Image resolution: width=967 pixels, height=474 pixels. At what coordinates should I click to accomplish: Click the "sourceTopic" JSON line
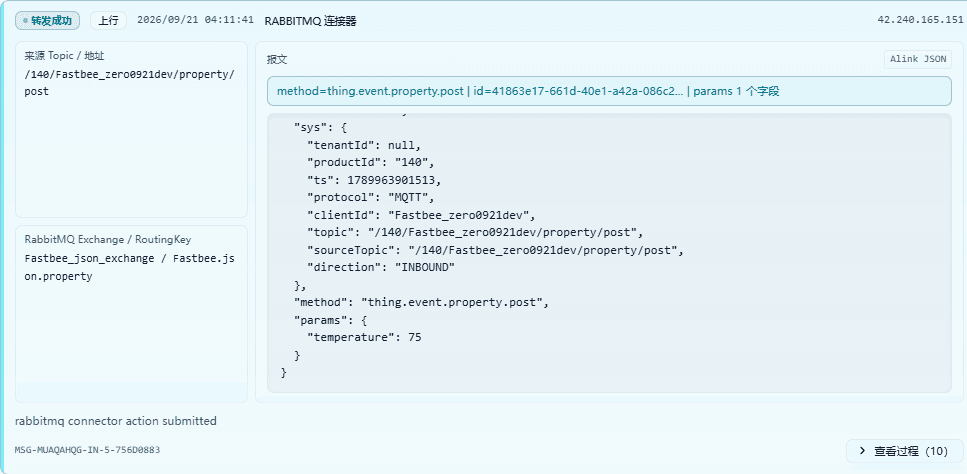[496, 250]
